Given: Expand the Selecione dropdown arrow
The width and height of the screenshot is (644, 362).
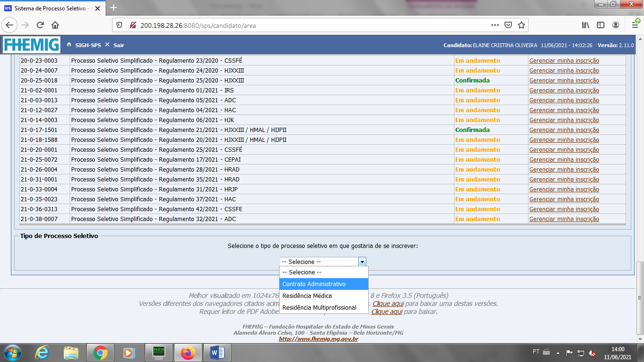Looking at the screenshot, I should [x=362, y=262].
